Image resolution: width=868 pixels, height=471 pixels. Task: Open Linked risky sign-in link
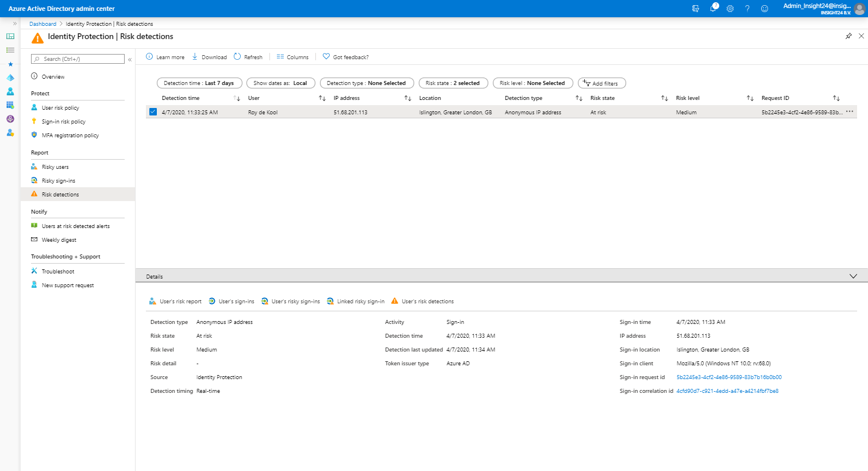click(356, 301)
